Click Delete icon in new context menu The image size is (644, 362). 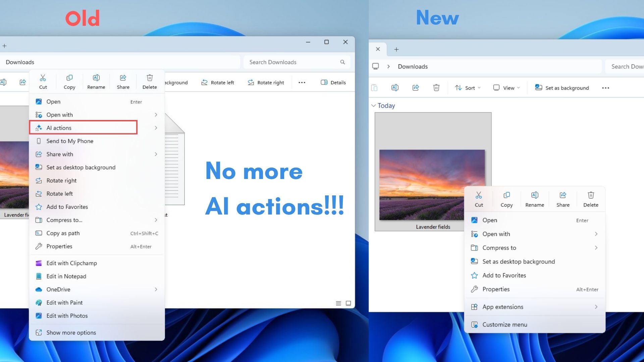click(x=591, y=195)
